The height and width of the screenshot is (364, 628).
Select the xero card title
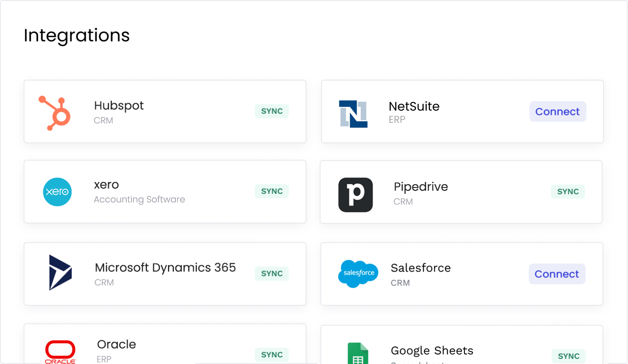point(107,185)
